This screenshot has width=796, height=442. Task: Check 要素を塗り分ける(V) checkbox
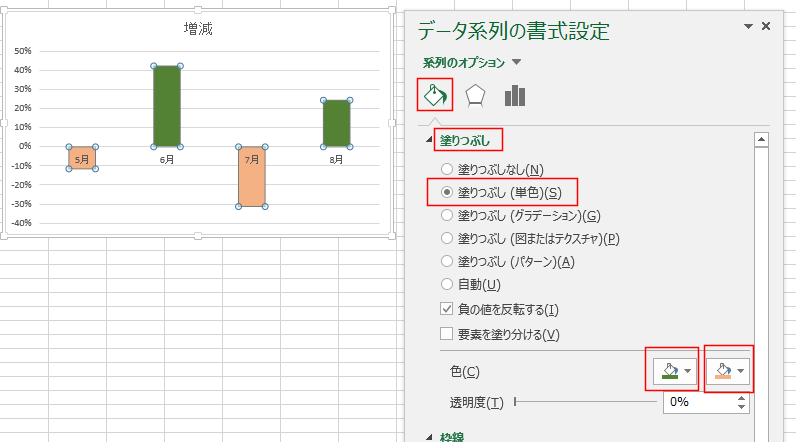(x=446, y=333)
